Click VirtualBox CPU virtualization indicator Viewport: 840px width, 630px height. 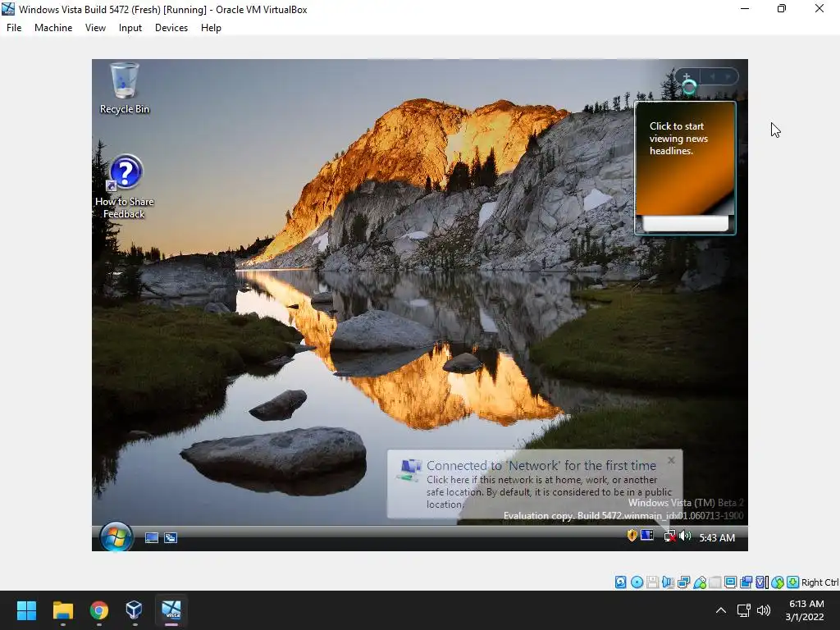click(762, 582)
